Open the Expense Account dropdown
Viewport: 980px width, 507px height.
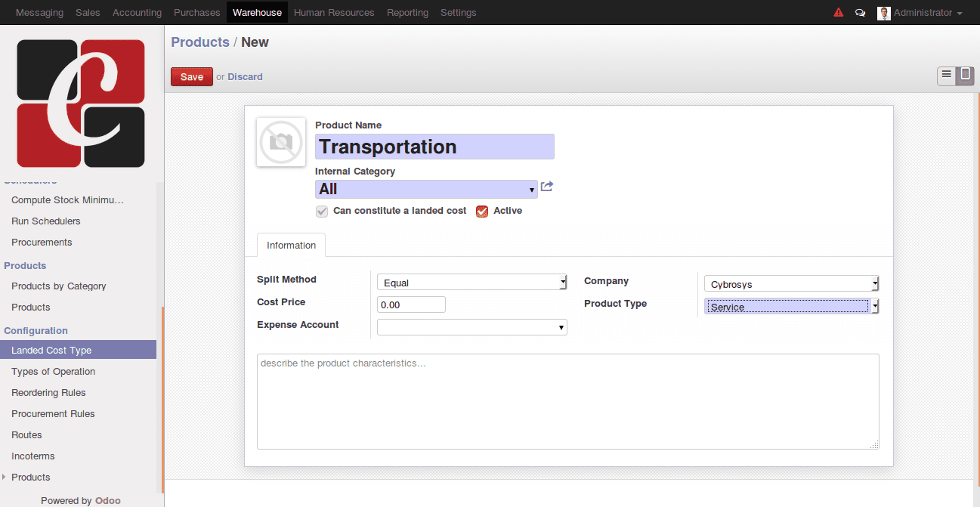tap(472, 327)
